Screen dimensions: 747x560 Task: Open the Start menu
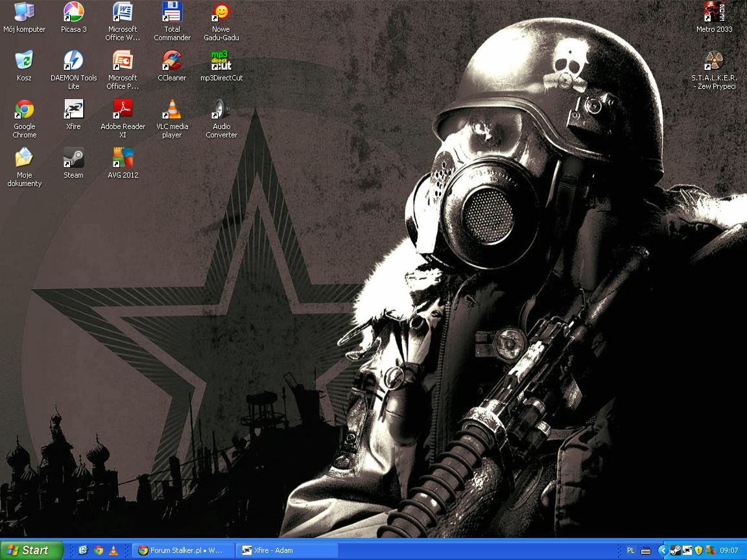point(31,550)
